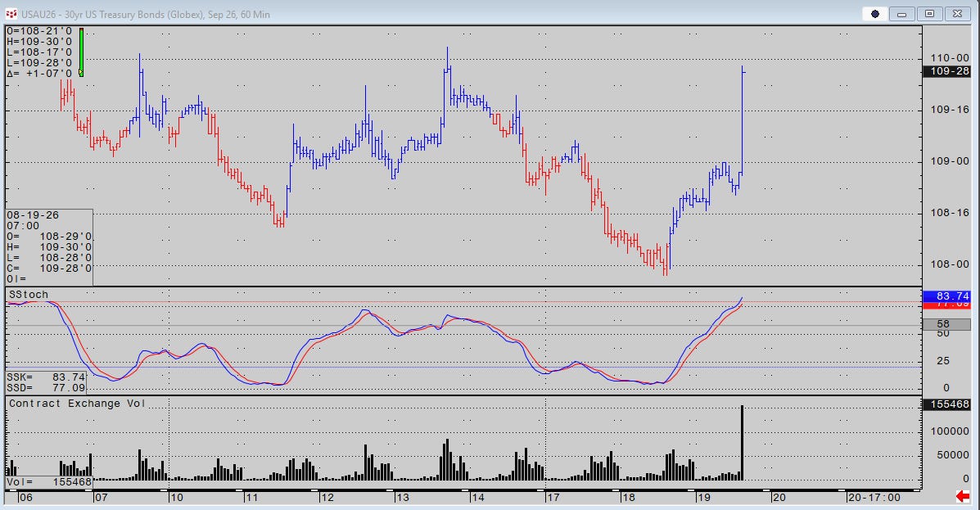980x510 pixels.
Task: Click the gray 58 level marker on SStoch scale
Action: pyautogui.click(x=947, y=323)
